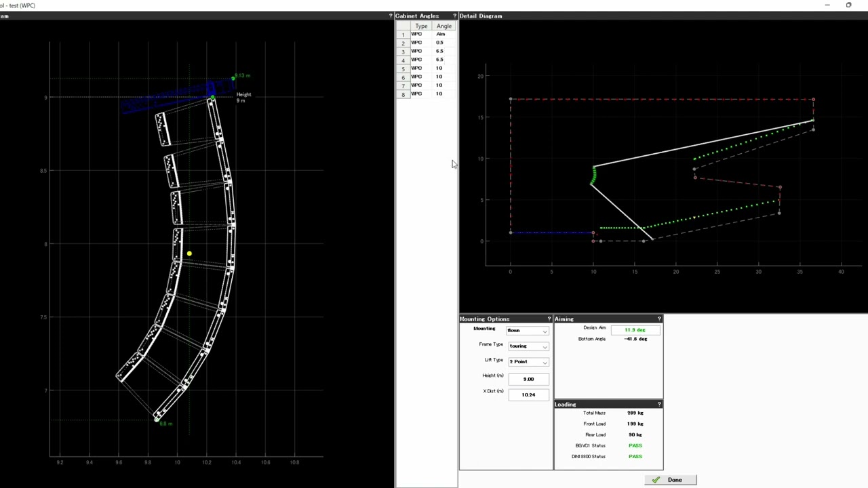The width and height of the screenshot is (868, 488).
Task: Click the Total Mass value 289 kg
Action: click(635, 413)
